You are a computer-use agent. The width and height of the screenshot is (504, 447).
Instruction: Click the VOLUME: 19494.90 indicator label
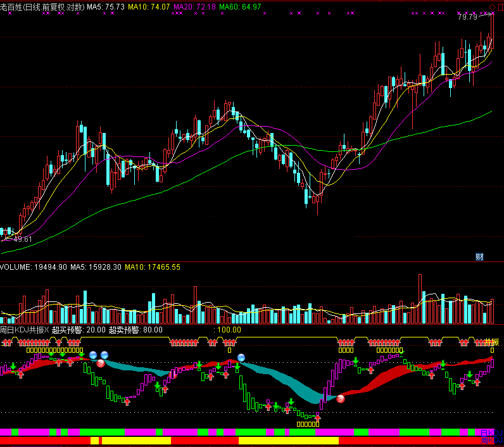(33, 267)
